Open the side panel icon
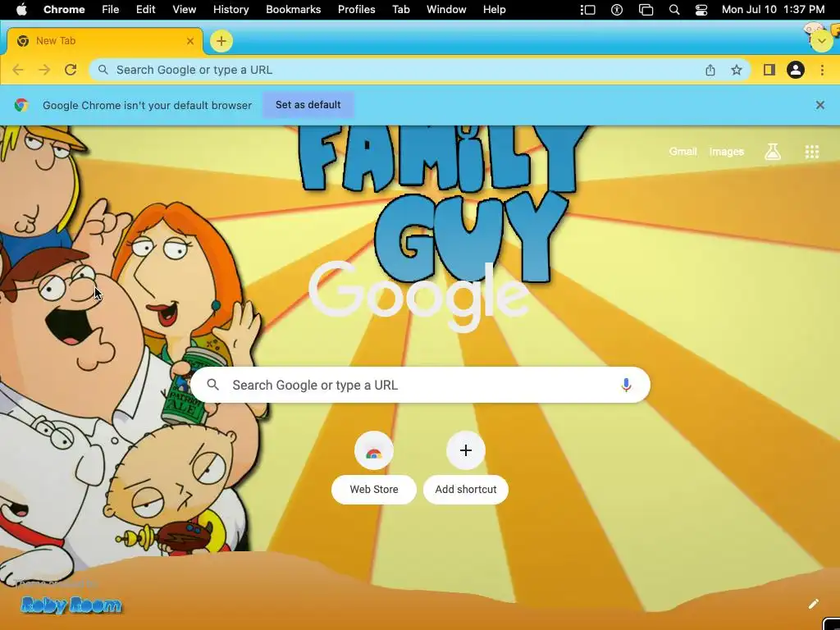840x630 pixels. click(769, 70)
